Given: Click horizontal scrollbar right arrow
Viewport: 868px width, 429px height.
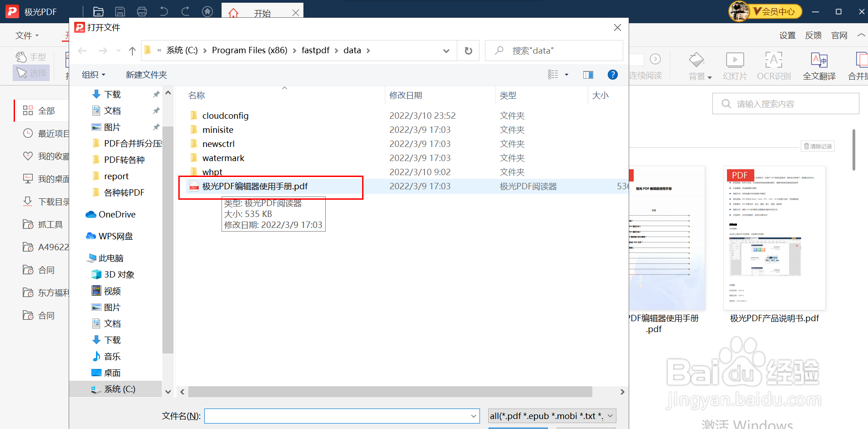Looking at the screenshot, I should tap(622, 392).
